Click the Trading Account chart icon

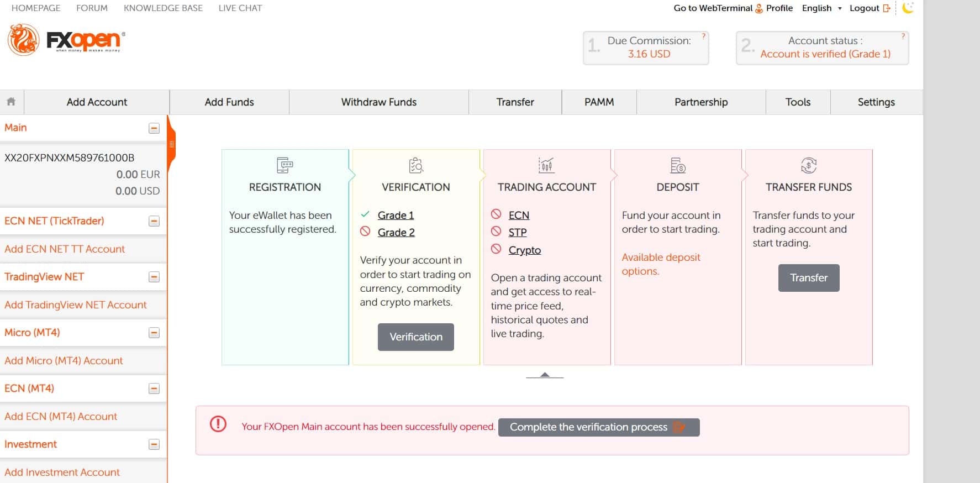point(546,165)
